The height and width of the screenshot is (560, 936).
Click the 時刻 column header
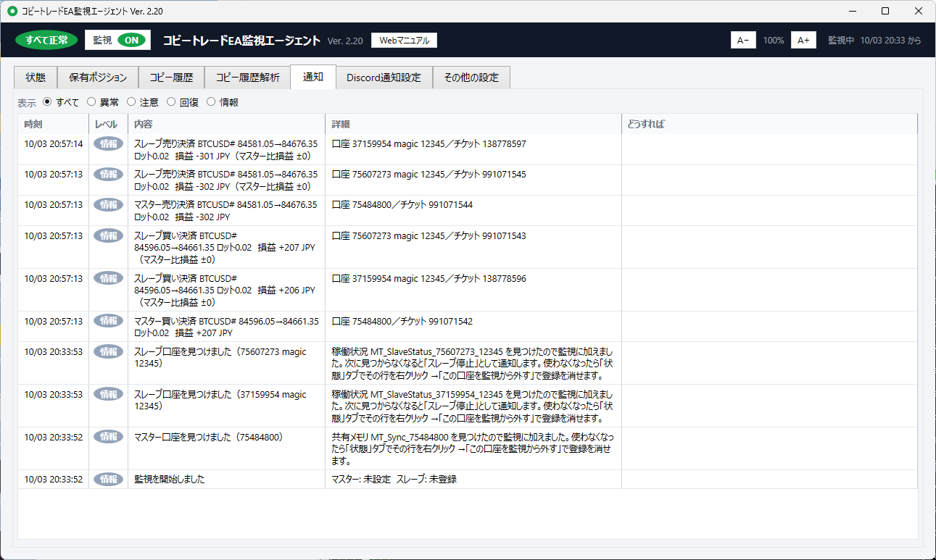click(x=53, y=125)
